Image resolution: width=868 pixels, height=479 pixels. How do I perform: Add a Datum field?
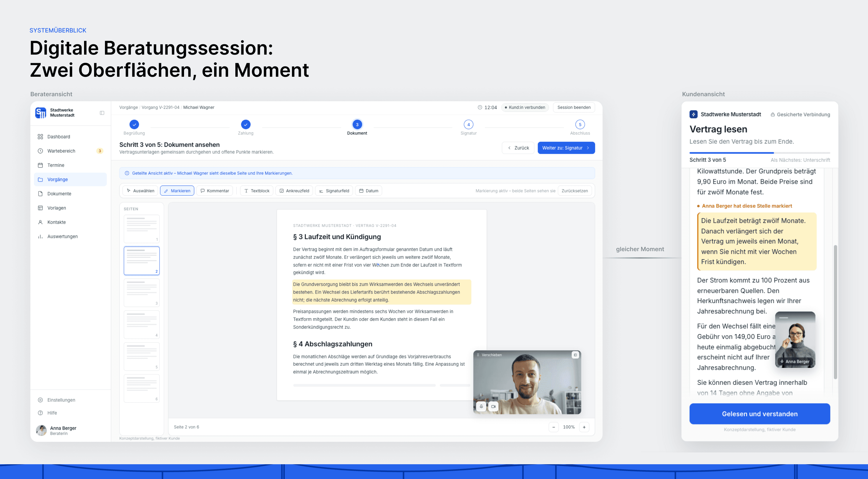(369, 191)
